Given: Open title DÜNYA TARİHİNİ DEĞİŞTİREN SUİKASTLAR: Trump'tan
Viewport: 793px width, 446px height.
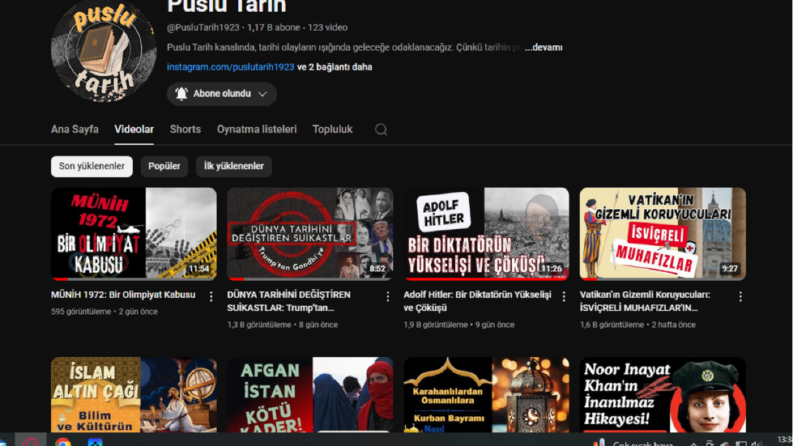Looking at the screenshot, I should coord(289,301).
